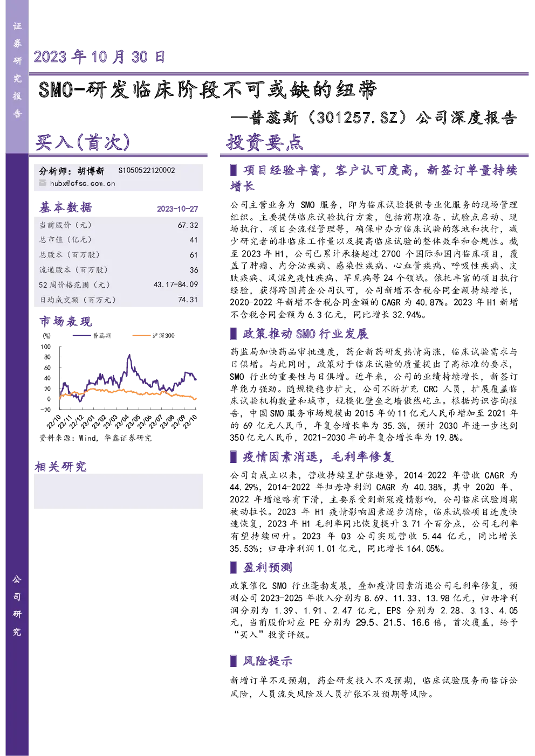The width and height of the screenshot is (535, 756).
Task: Select the current price value 67.32
Action: coord(188,225)
